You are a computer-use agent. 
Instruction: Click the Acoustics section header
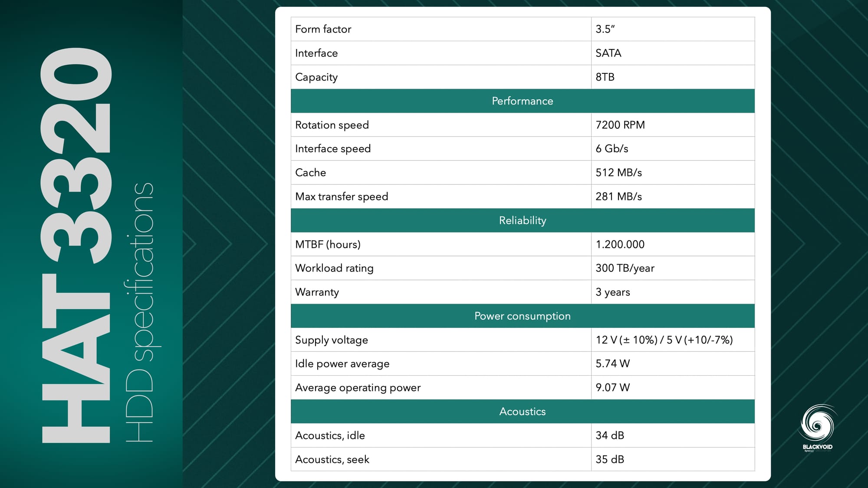(523, 411)
